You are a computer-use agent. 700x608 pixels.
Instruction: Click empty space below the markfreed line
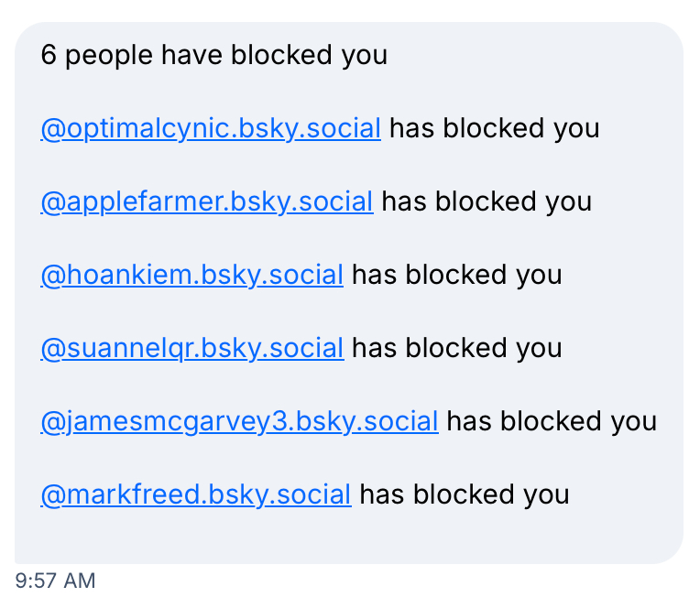pos(348,538)
